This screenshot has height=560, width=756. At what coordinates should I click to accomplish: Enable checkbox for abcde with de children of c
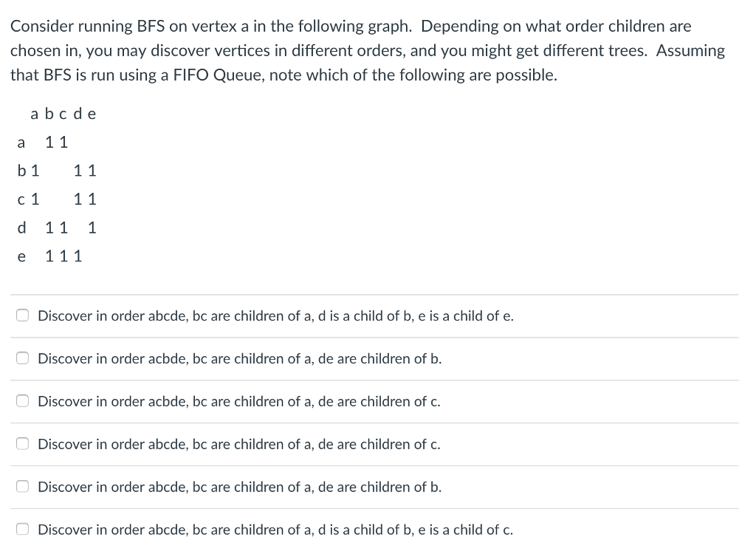point(23,444)
